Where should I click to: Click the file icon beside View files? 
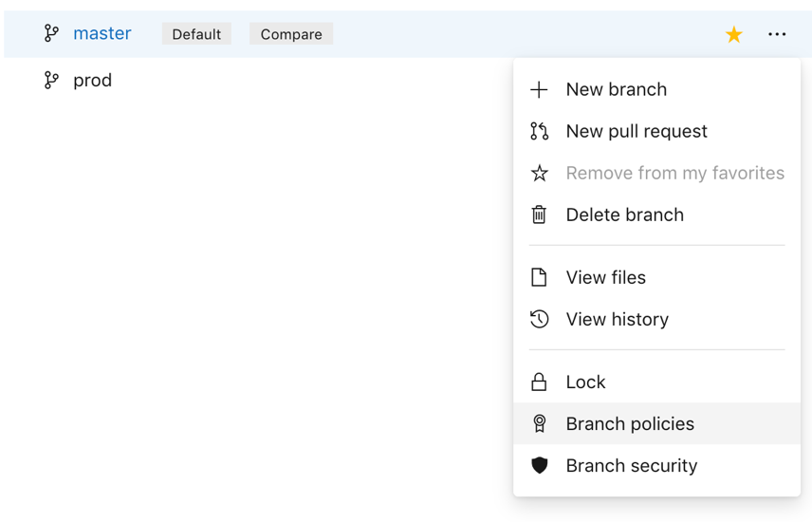pyautogui.click(x=539, y=277)
